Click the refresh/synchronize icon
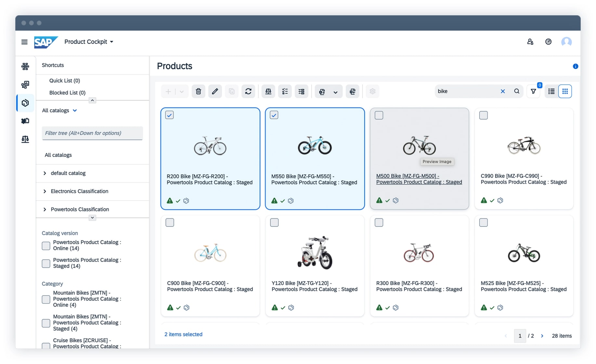 pyautogui.click(x=248, y=92)
